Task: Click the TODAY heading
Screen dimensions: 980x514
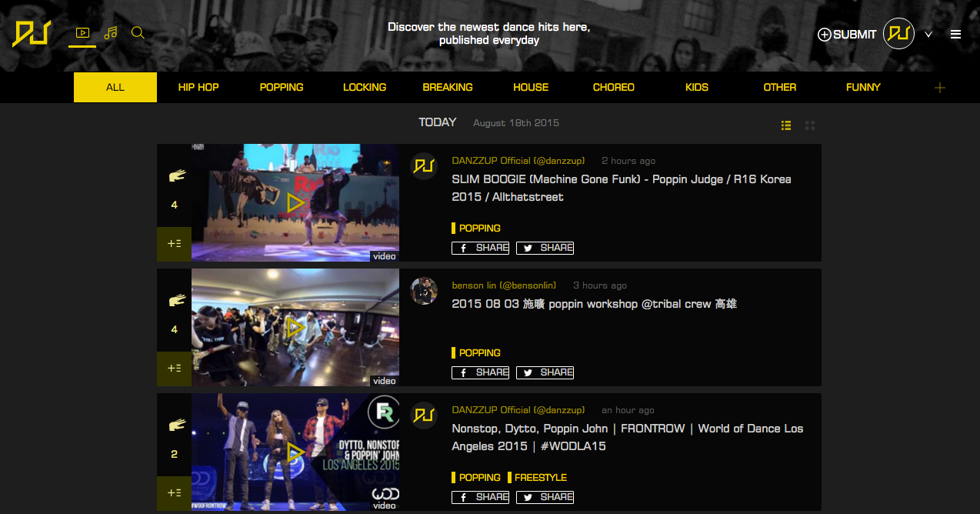Action: click(x=438, y=122)
